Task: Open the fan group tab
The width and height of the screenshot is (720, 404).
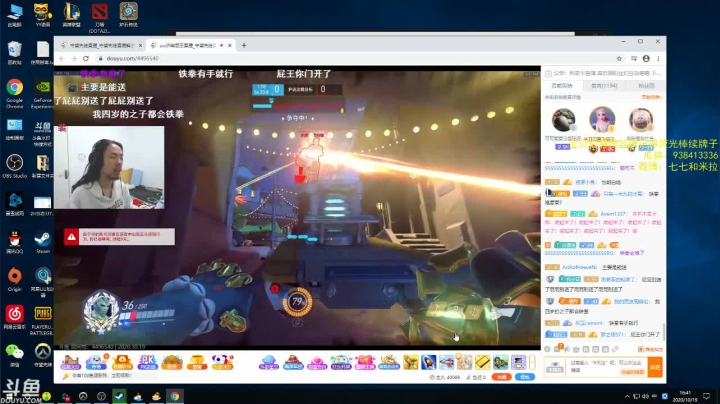Action: [646, 86]
